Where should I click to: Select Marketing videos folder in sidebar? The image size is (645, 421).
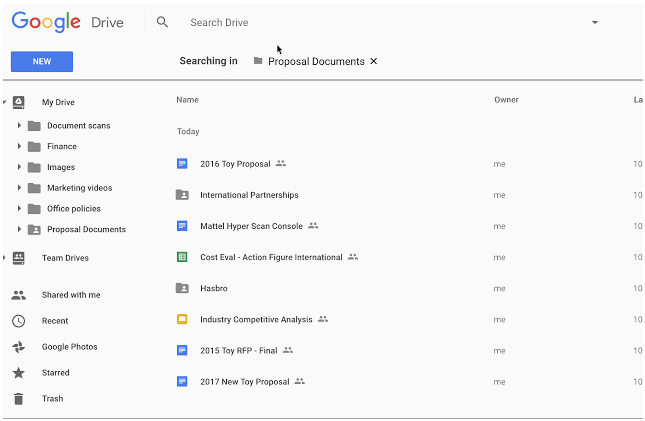(x=79, y=188)
